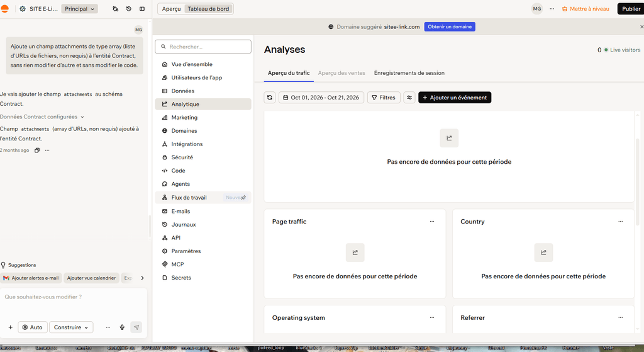Open Vue d'ensemble in sidebar
This screenshot has width=644, height=352.
point(203,64)
